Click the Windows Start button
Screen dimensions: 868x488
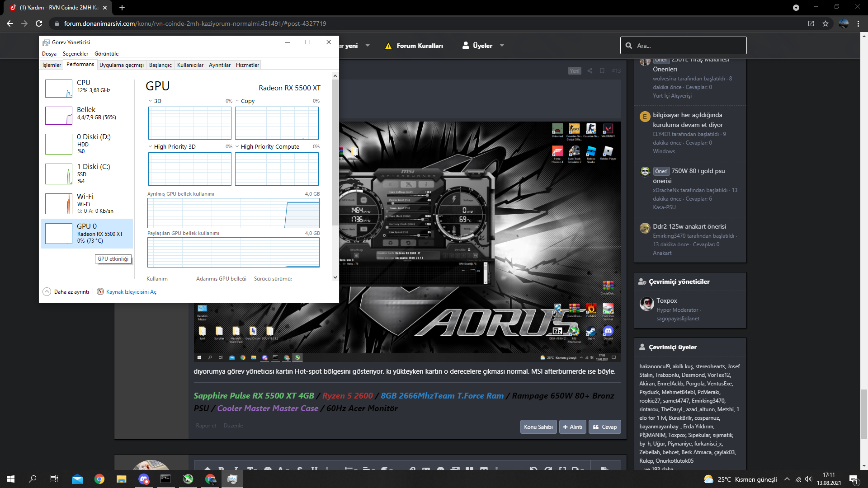[11, 479]
